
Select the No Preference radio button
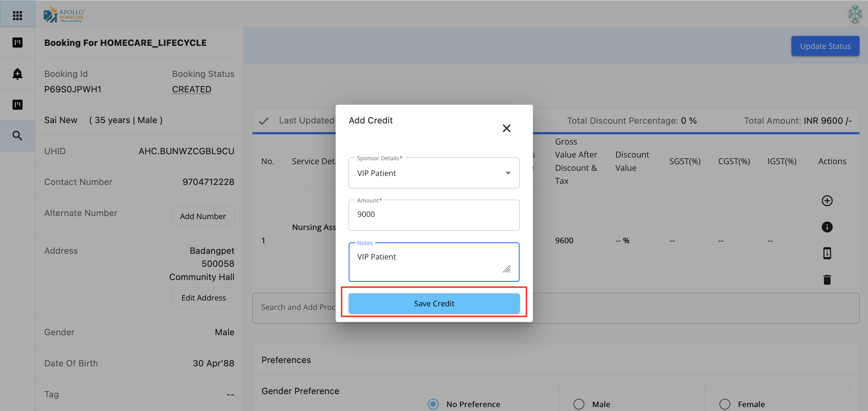pyautogui.click(x=433, y=403)
